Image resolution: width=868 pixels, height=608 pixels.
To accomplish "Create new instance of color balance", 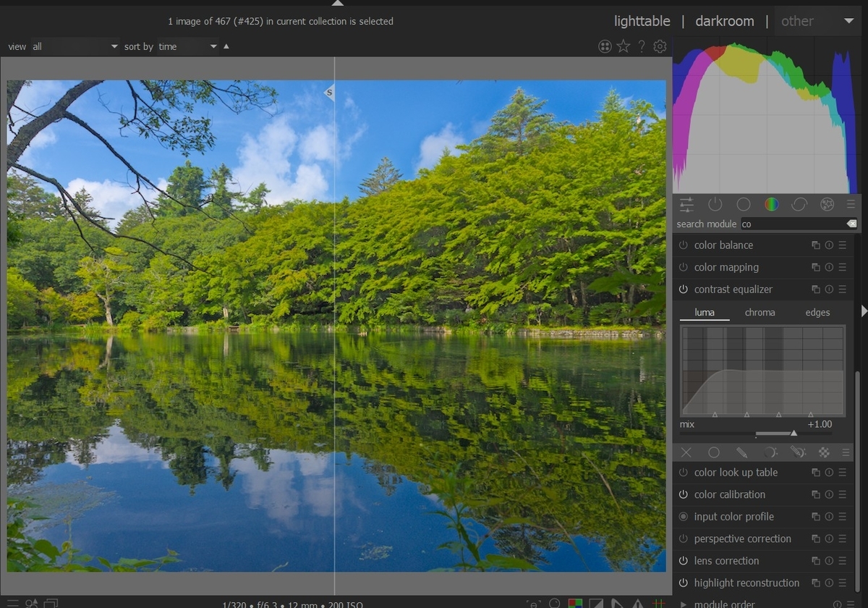I will [x=816, y=245].
